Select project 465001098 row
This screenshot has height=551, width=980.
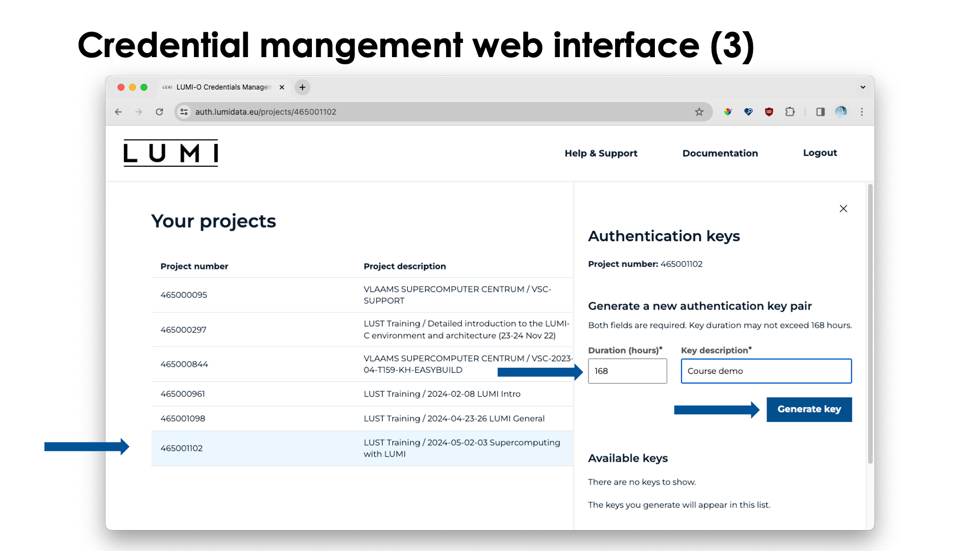click(362, 418)
